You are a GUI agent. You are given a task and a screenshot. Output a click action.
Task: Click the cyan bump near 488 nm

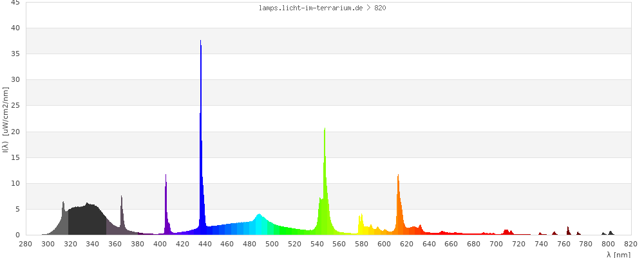click(259, 224)
